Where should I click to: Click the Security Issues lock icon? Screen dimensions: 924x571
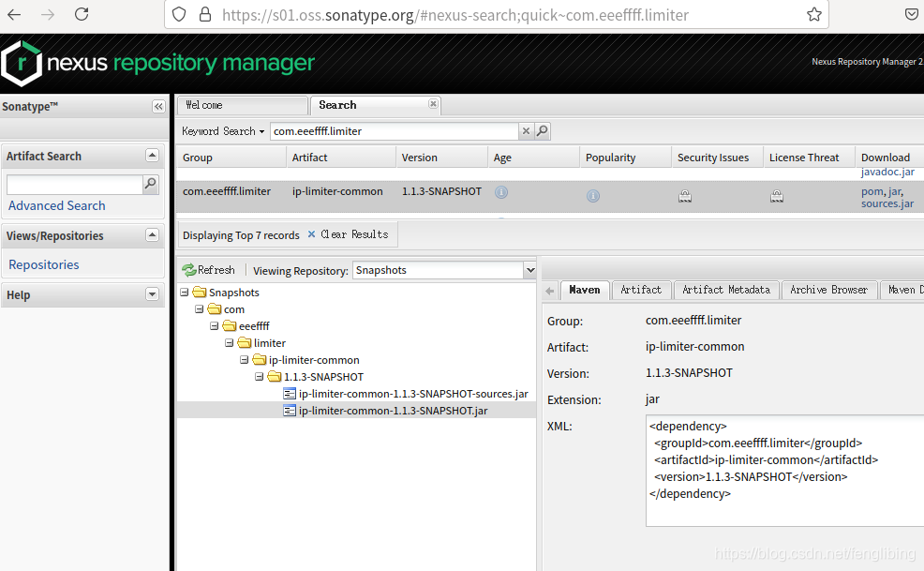[x=685, y=196]
